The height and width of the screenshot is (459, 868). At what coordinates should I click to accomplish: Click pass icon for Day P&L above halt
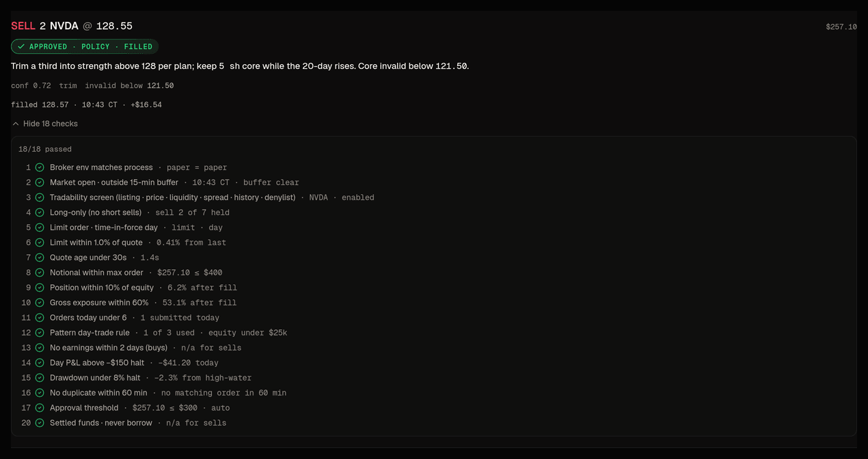pos(40,363)
